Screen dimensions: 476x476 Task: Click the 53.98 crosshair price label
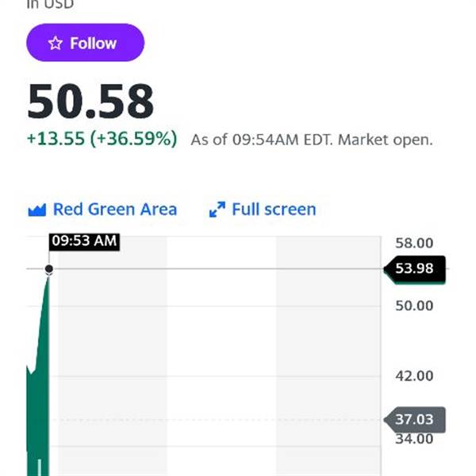coord(414,268)
